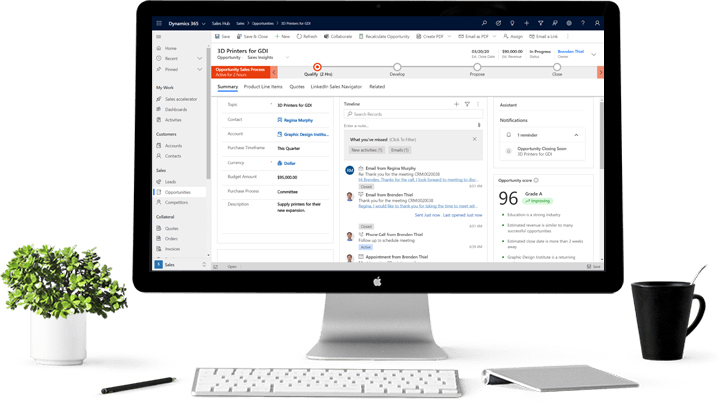
Task: Open Competitors in the sidebar
Action: point(176,202)
